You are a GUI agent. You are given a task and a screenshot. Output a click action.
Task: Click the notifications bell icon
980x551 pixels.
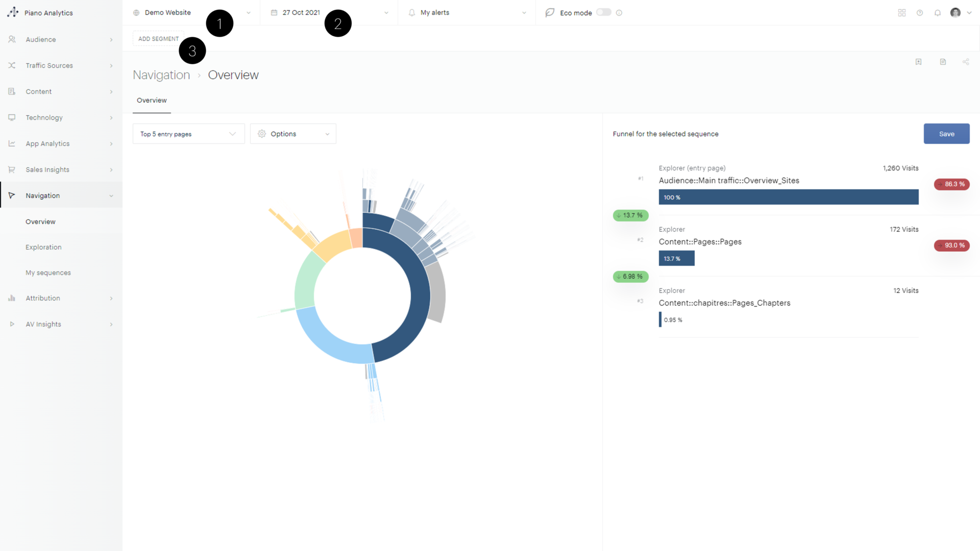tap(938, 13)
